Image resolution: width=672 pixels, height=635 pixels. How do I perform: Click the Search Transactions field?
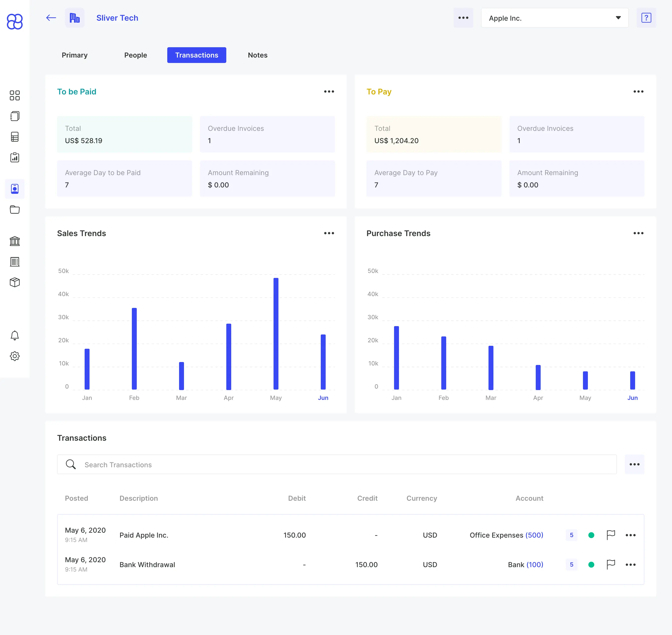pyautogui.click(x=336, y=464)
